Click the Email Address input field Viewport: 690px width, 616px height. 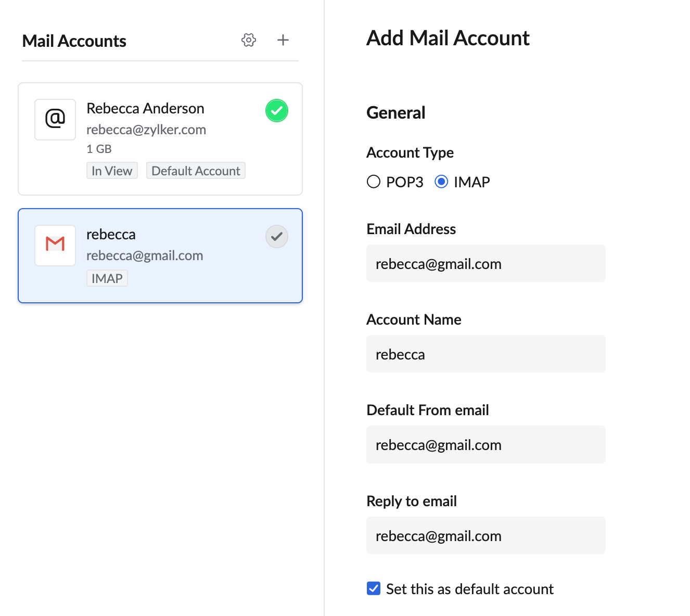click(x=485, y=264)
